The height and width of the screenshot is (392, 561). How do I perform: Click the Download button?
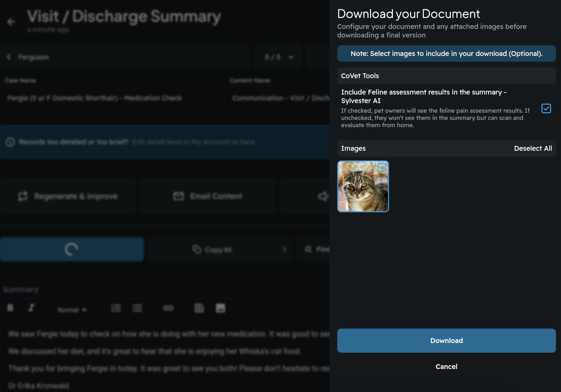(x=446, y=341)
